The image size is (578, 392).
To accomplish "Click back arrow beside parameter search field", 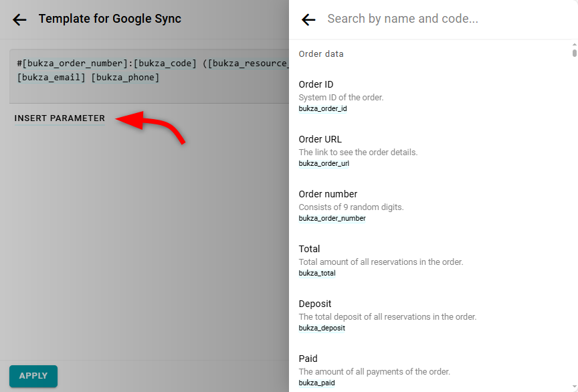I will pos(308,20).
